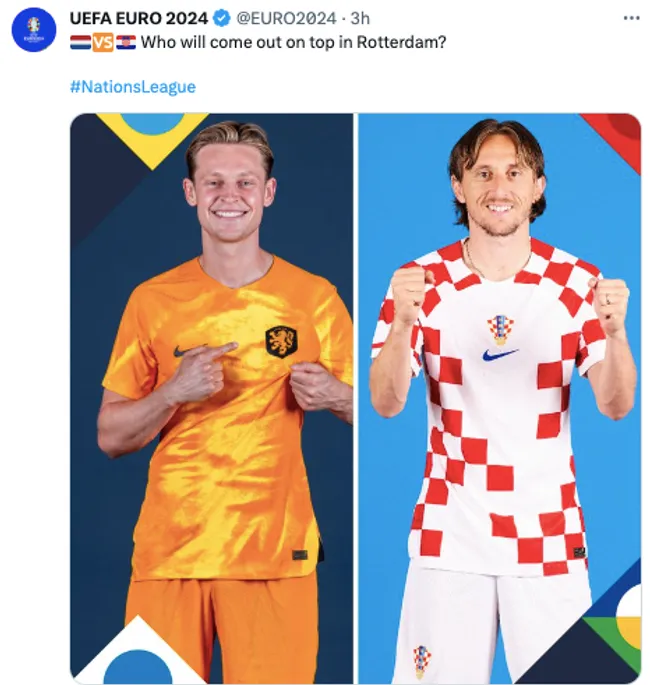
Task: Open the @EURO2024 handle link
Action: click(x=286, y=18)
